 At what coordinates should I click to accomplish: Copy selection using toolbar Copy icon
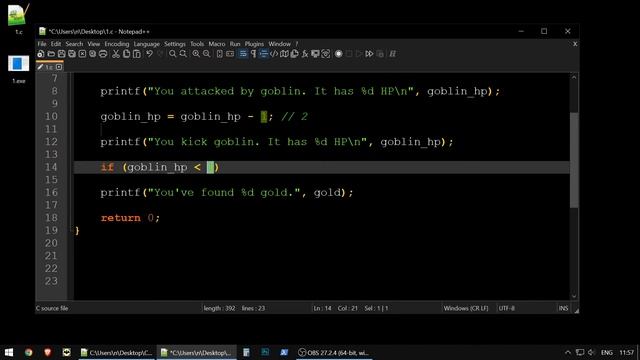click(127, 54)
